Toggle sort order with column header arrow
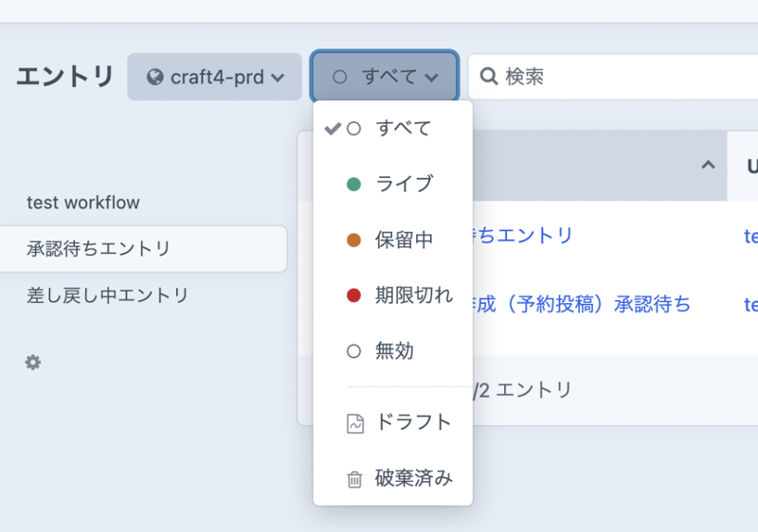The width and height of the screenshot is (758, 532). tap(707, 166)
